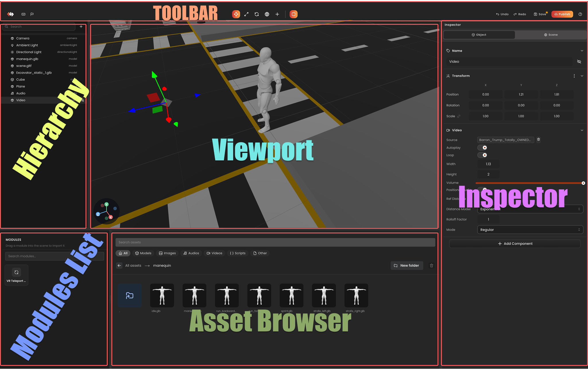Screen dimensions: 588x369
Task: Open the Save menu in the toolbar
Action: click(540, 14)
